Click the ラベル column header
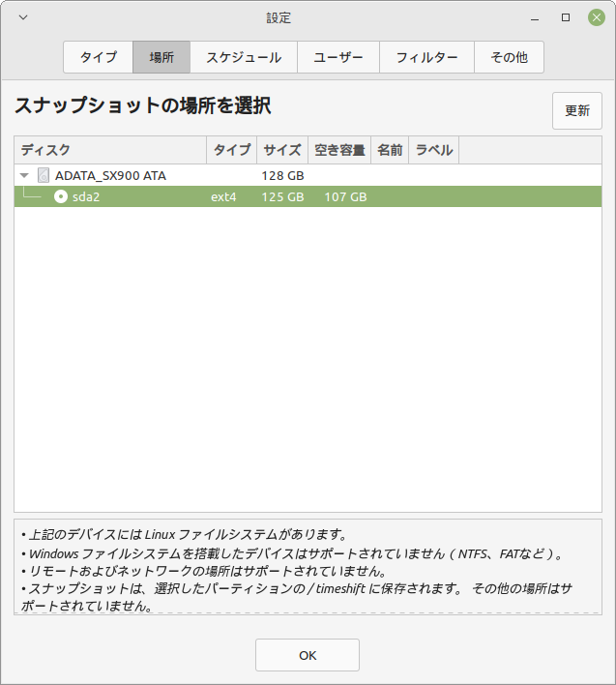 (x=433, y=150)
